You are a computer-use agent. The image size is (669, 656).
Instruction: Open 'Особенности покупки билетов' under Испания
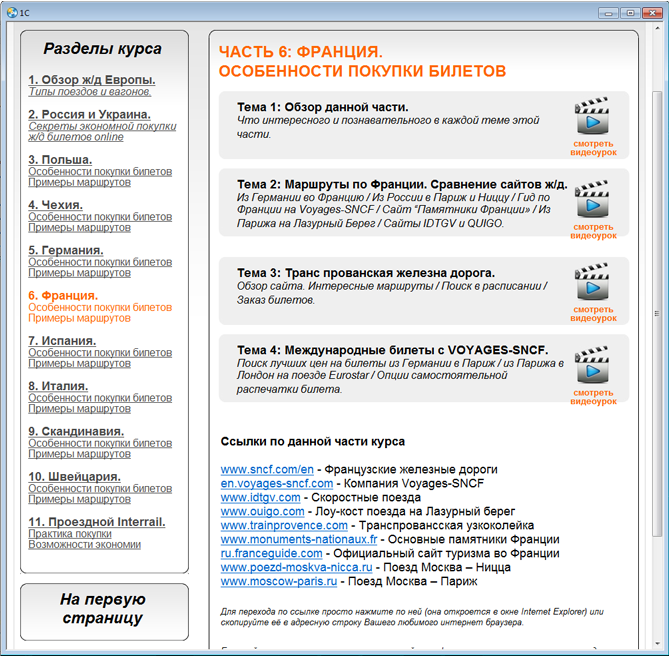click(x=100, y=353)
